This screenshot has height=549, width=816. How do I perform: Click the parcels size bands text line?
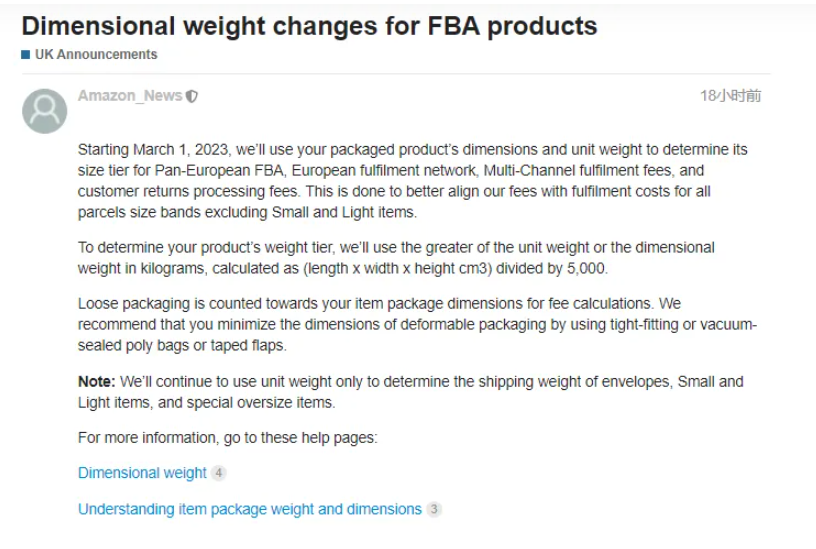(x=247, y=212)
